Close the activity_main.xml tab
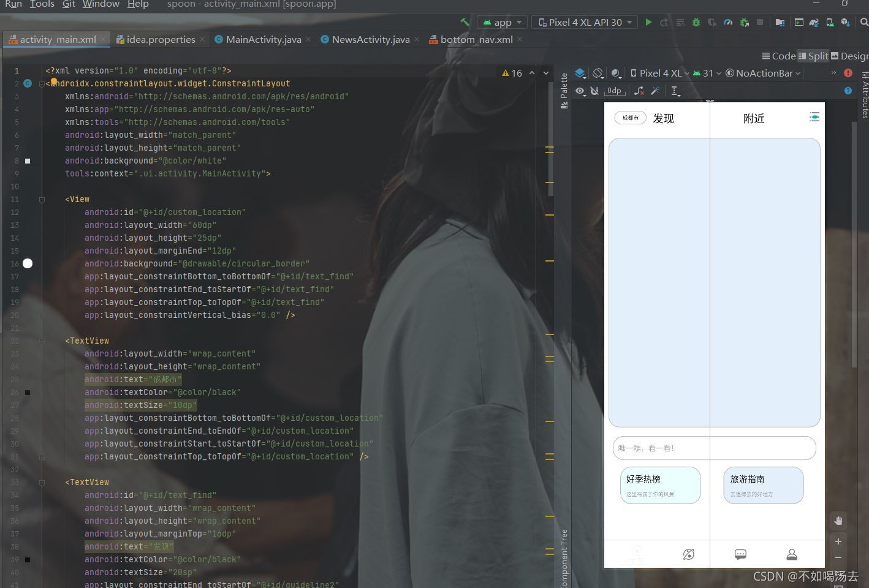This screenshot has width=869, height=588. coord(104,39)
